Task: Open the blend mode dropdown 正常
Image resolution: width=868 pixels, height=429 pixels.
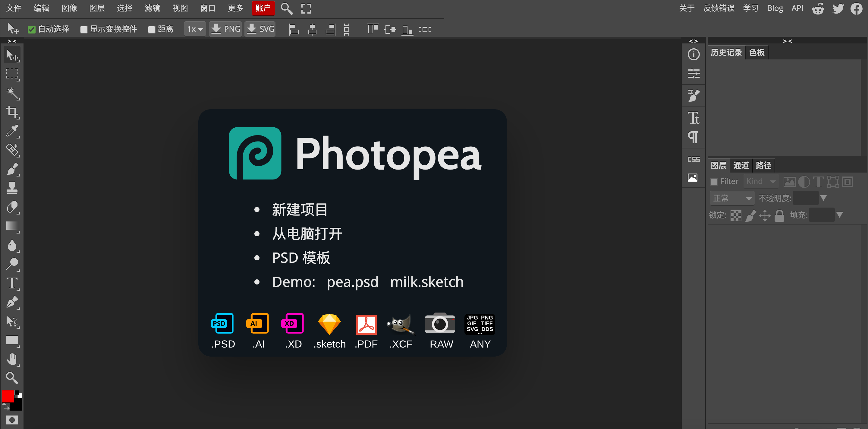Action: pos(732,198)
